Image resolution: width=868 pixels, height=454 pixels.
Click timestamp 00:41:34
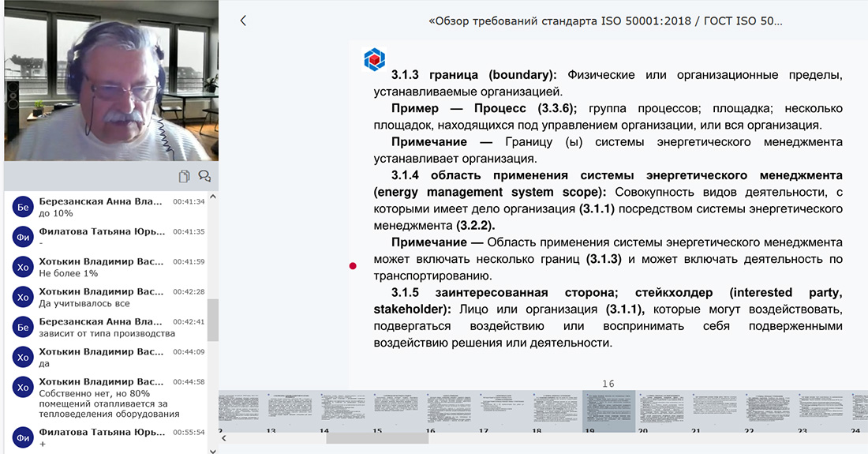point(189,201)
